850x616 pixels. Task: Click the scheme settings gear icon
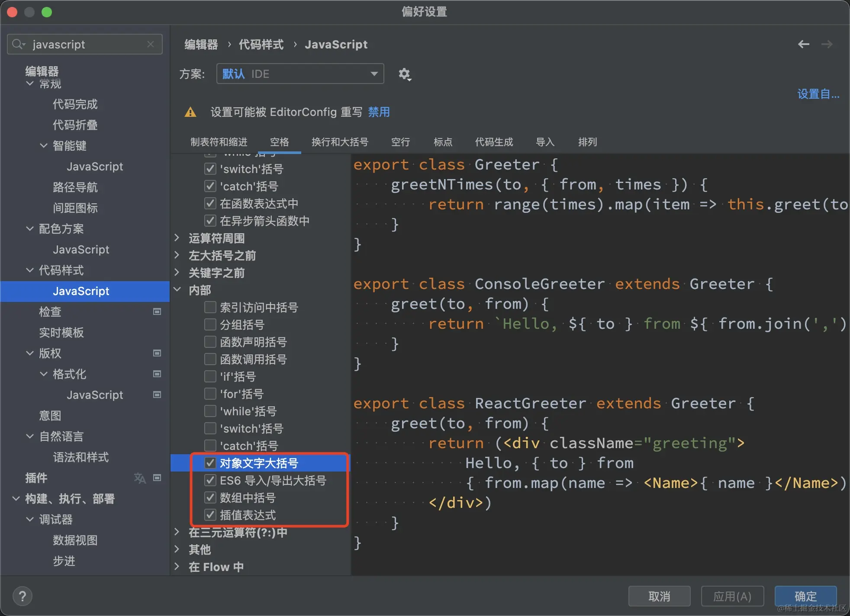[x=404, y=74]
